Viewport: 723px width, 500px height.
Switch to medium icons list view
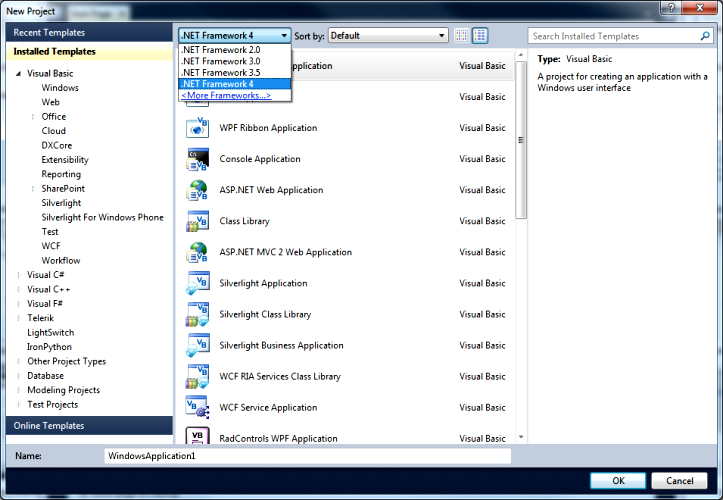(x=480, y=36)
